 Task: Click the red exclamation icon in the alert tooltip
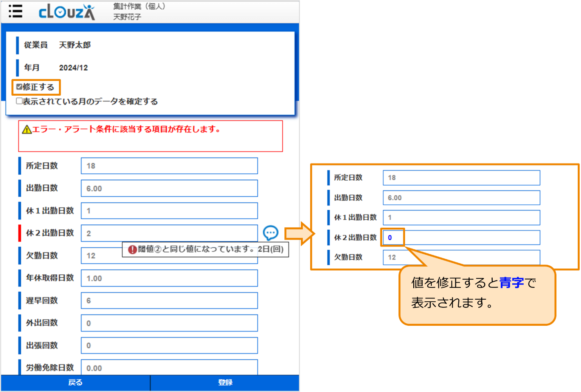tap(132, 249)
